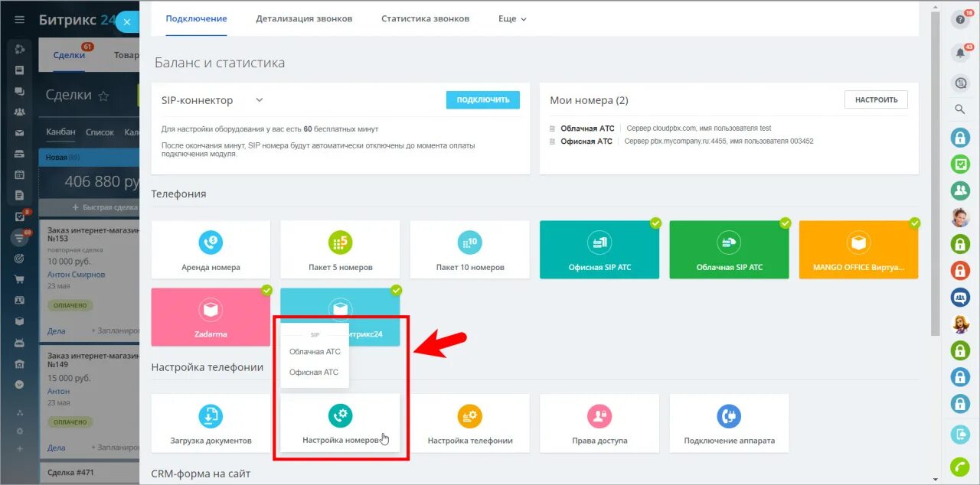Open the hamburger menu next to Битрикс 24
The height and width of the screenshot is (485, 980).
tap(20, 19)
